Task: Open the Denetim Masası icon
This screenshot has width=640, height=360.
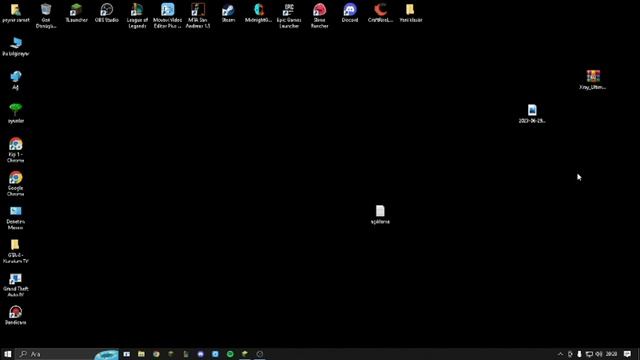Action: coord(16,218)
